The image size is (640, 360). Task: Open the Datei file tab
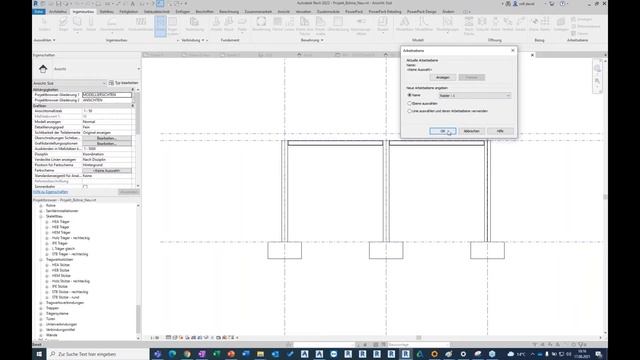pyautogui.click(x=39, y=11)
